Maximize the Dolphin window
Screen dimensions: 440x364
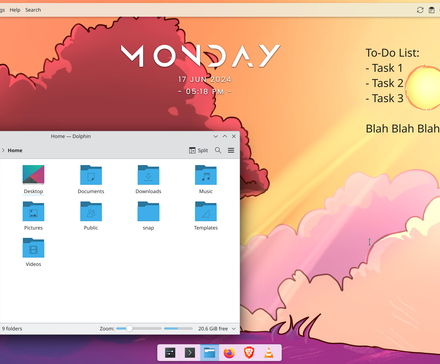click(x=225, y=136)
